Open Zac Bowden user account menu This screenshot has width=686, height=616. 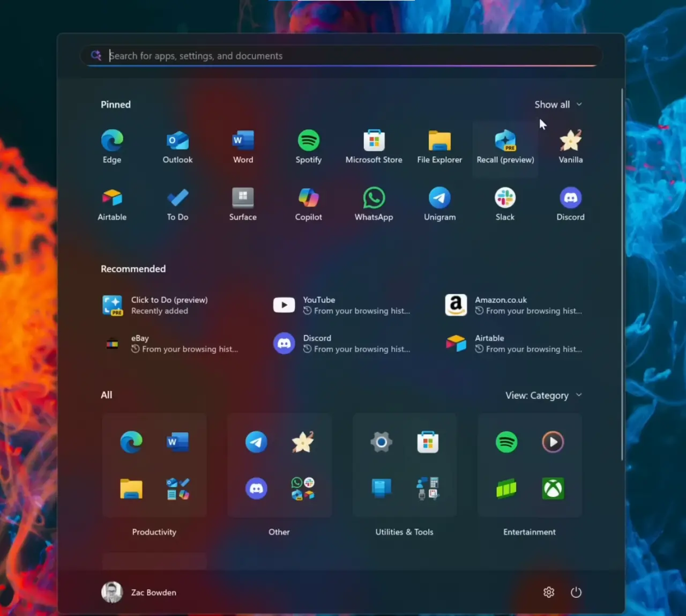click(139, 592)
